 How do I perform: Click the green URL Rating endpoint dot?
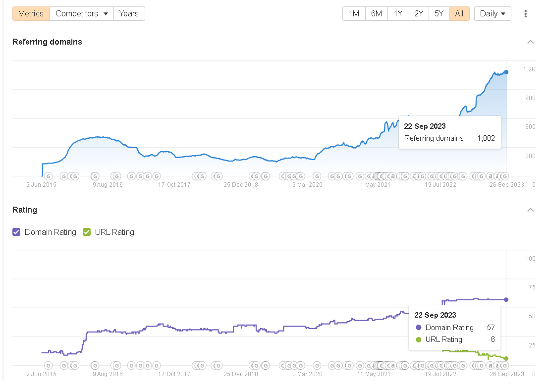506,358
